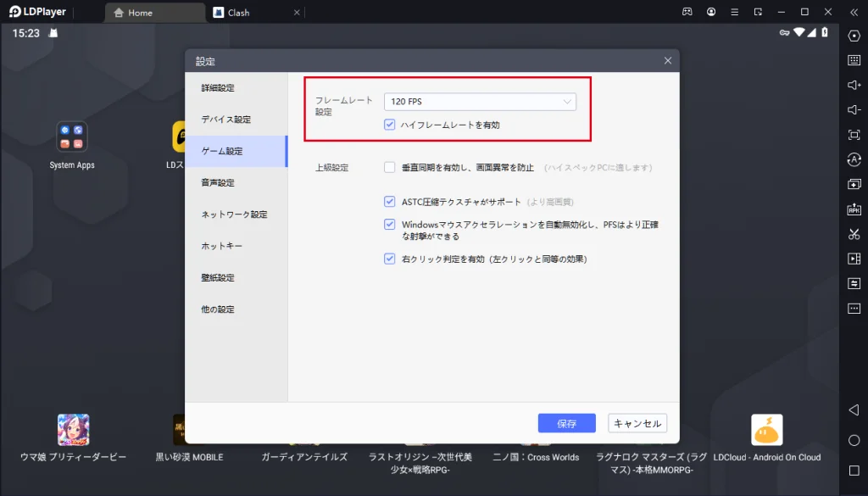Viewport: 868px width, 496px height.
Task: Open the operation recorder (A) icon
Action: point(854,159)
